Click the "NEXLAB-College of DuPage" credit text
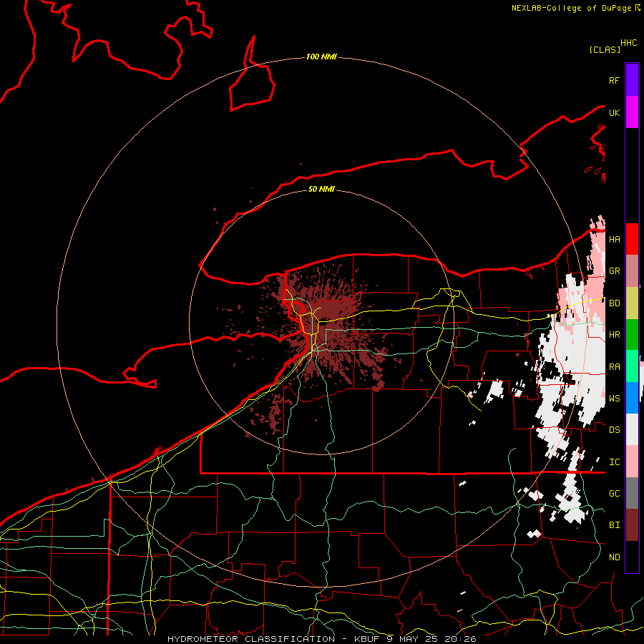Image resolution: width=644 pixels, height=644 pixels. pyautogui.click(x=571, y=8)
